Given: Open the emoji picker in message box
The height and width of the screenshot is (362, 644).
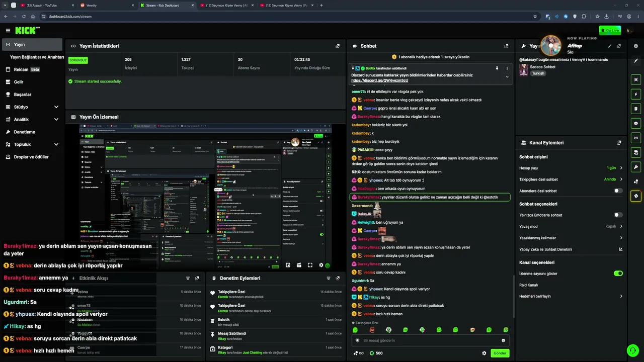Looking at the screenshot, I should click(503, 340).
